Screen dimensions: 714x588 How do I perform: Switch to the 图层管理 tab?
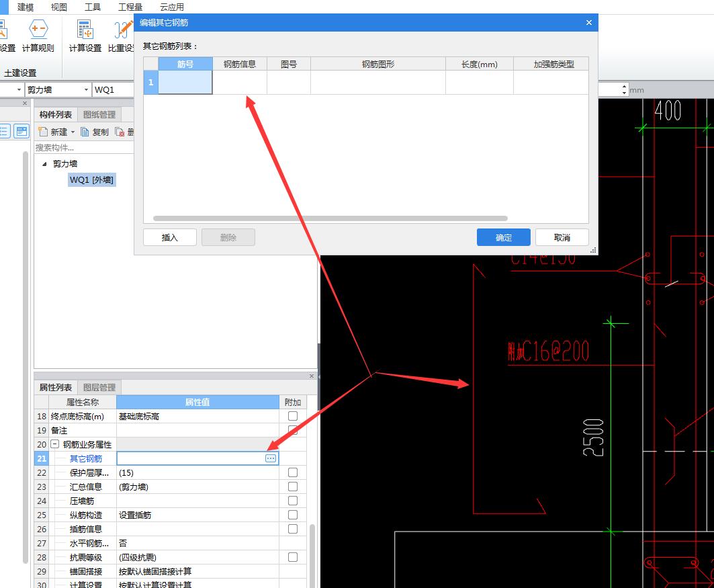click(99, 388)
